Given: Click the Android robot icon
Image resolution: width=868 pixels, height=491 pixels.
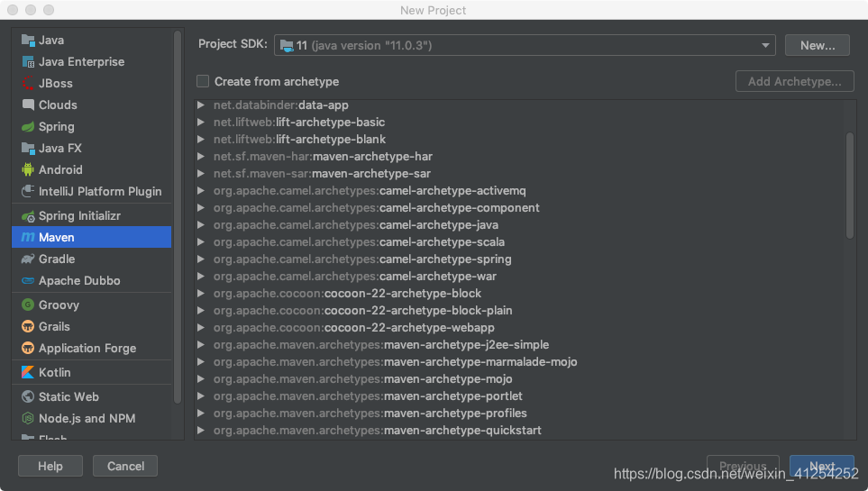Looking at the screenshot, I should click(x=28, y=169).
